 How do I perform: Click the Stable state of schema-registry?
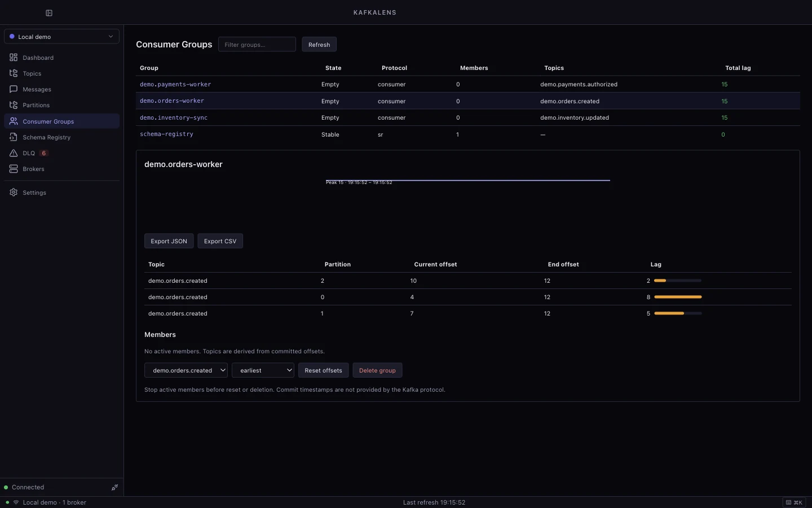[x=330, y=134]
